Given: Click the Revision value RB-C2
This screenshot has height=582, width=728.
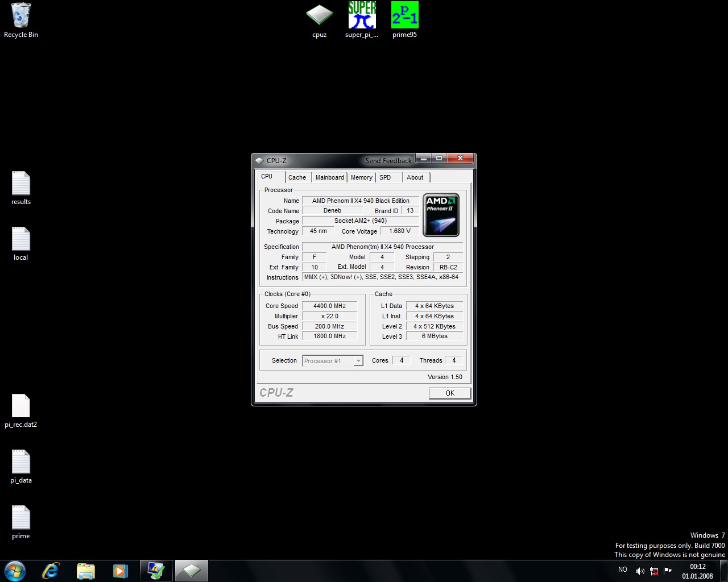Looking at the screenshot, I should 448,267.
